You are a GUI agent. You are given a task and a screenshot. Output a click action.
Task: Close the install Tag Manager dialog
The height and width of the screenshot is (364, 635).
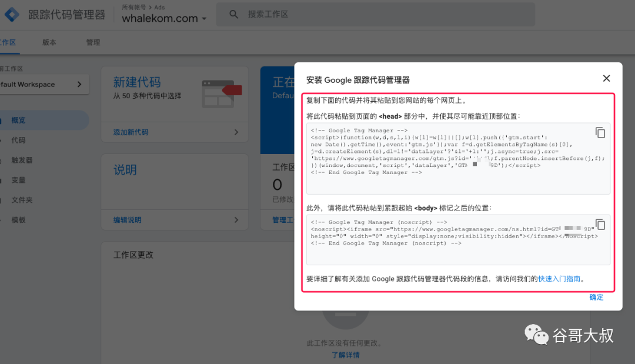[x=606, y=79]
